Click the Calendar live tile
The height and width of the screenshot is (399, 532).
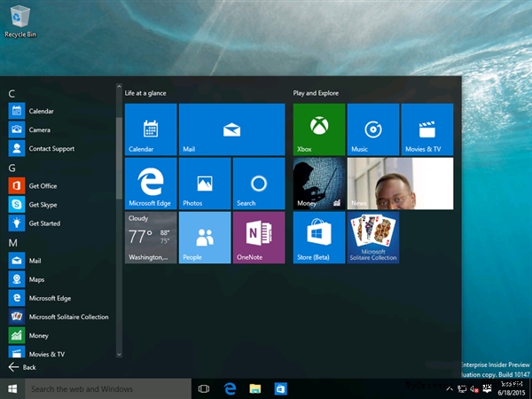tap(151, 129)
